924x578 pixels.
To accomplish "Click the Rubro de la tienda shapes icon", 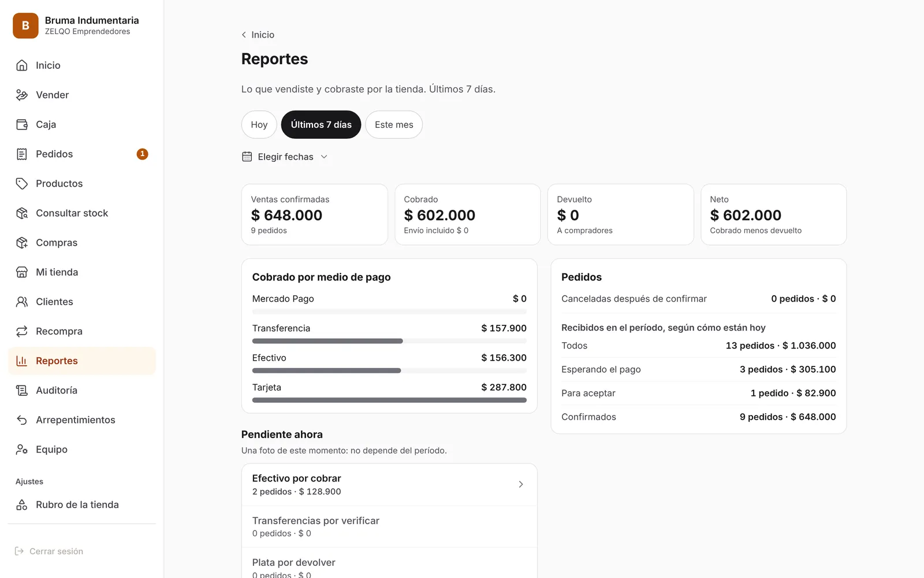I will 22,505.
